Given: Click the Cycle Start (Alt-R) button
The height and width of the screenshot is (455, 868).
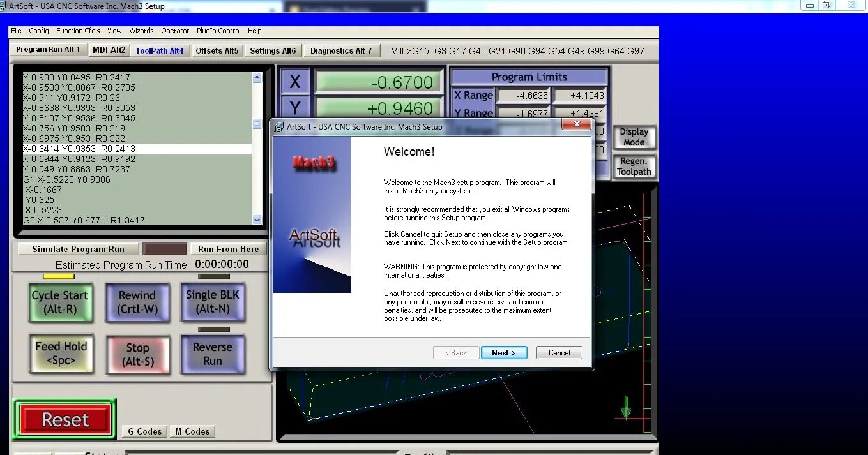Looking at the screenshot, I should (x=61, y=302).
